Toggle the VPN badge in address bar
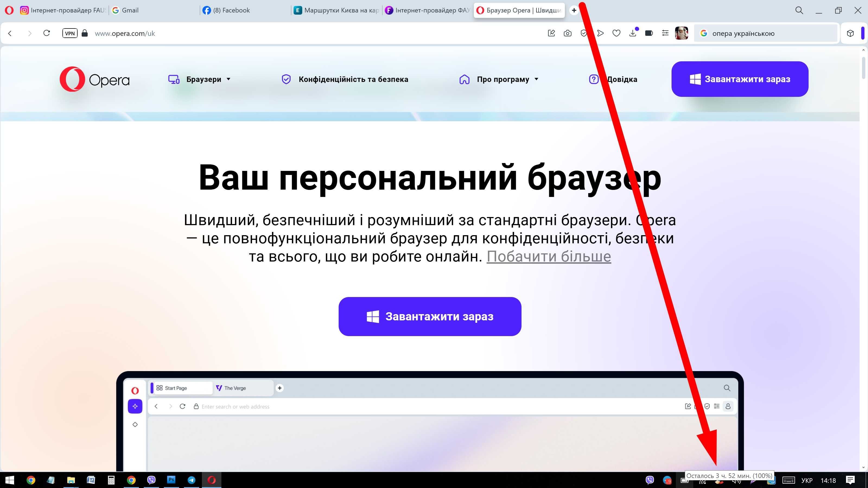 (x=70, y=33)
